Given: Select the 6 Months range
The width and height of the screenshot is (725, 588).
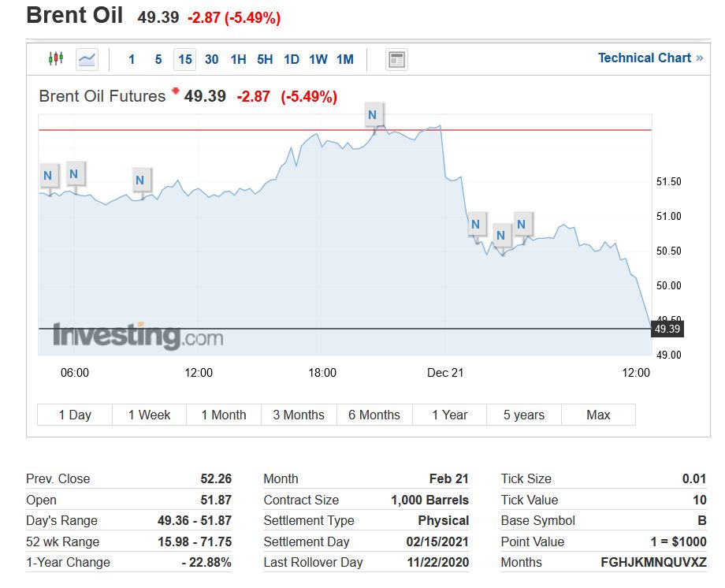Looking at the screenshot, I should [x=374, y=415].
